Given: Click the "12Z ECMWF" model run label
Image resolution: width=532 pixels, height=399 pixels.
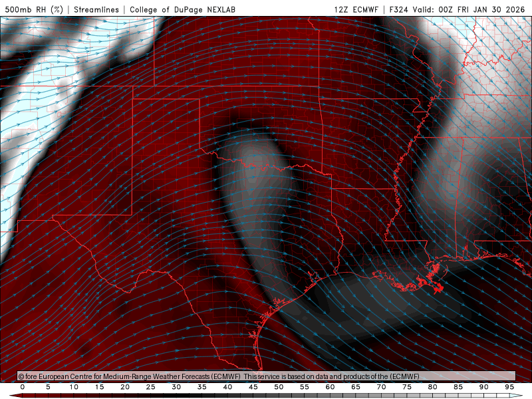Looking at the screenshot, I should pos(356,9).
